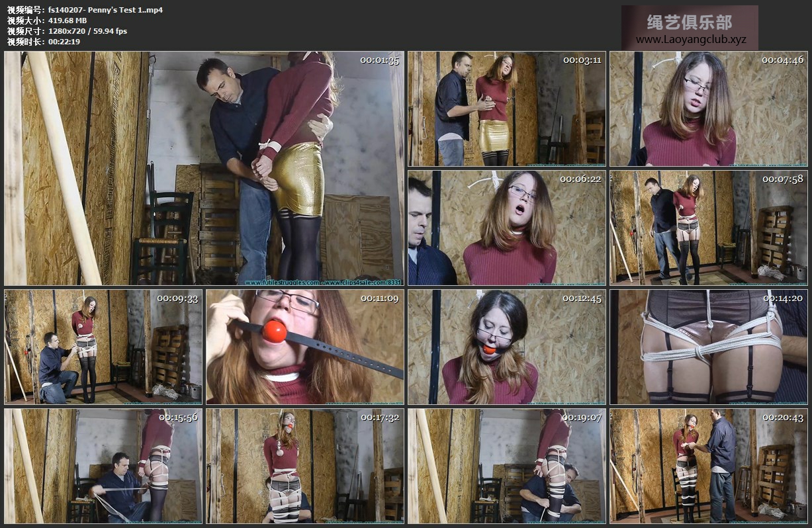The width and height of the screenshot is (812, 528).
Task: Open the frame stamped 00:15:56
Action: [x=103, y=466]
